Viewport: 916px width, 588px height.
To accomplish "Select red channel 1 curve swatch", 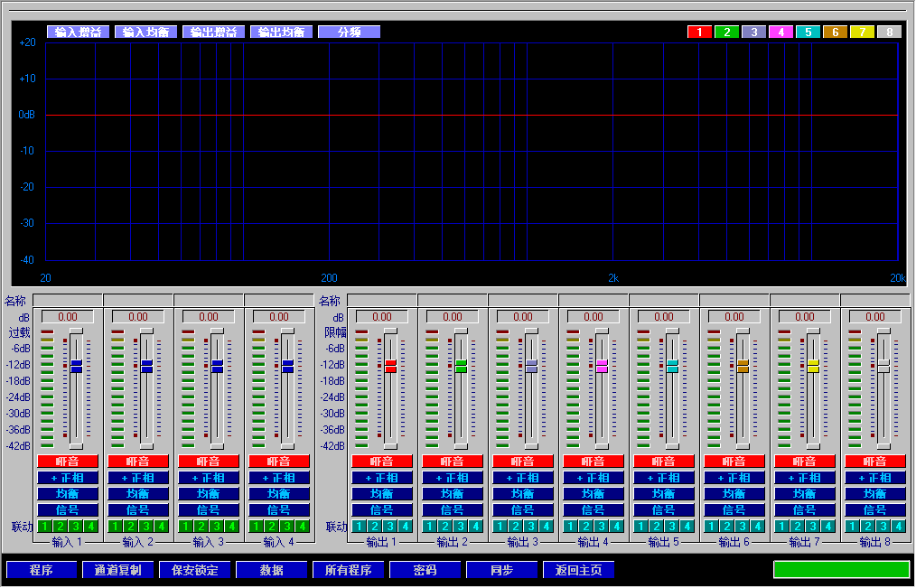I will pyautogui.click(x=700, y=33).
